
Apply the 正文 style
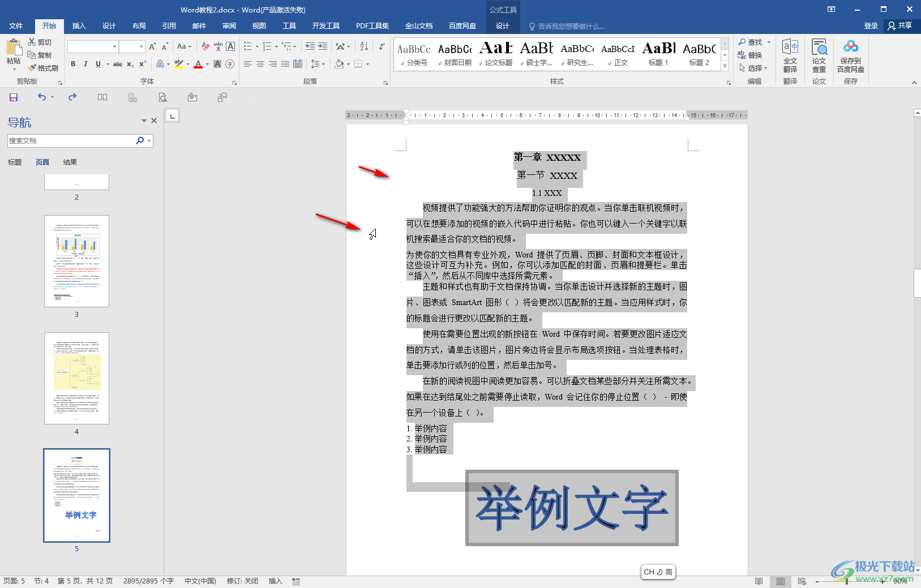pyautogui.click(x=618, y=54)
